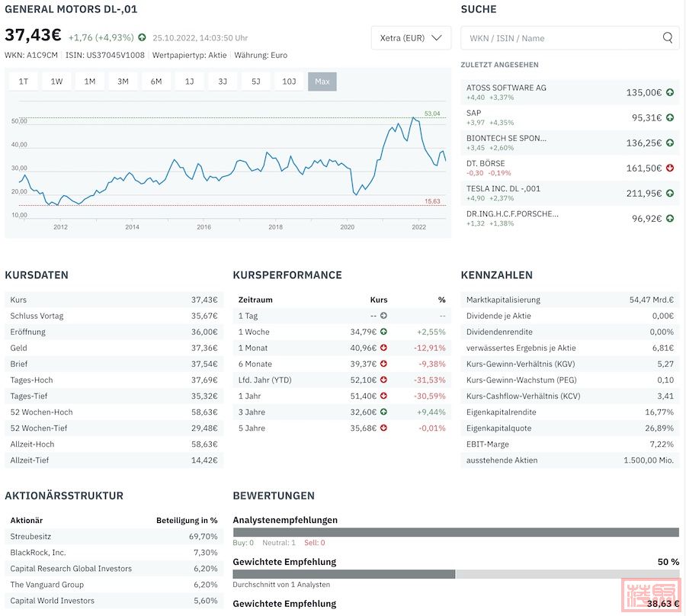Click the EBIT-Marge value 7,22%
Viewport: 686px width, 616px height.
pos(662,444)
